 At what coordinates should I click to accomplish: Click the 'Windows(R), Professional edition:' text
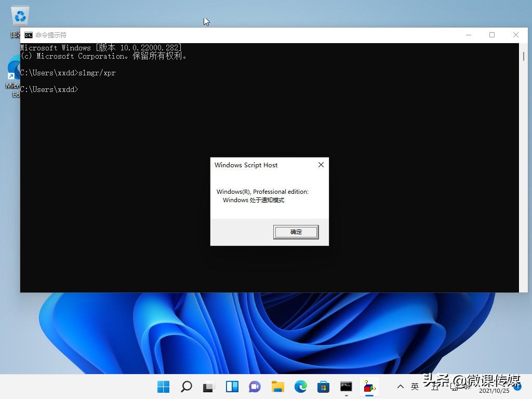pyautogui.click(x=262, y=192)
